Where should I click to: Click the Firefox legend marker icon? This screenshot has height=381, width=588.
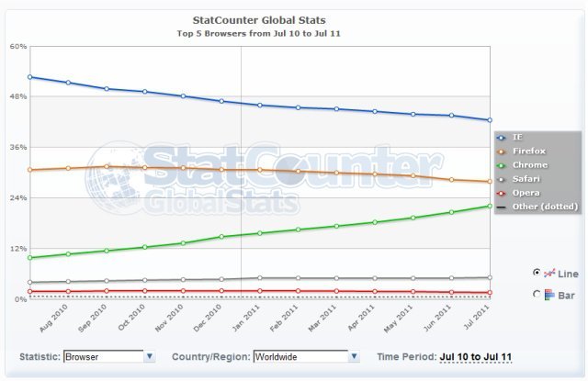point(502,151)
